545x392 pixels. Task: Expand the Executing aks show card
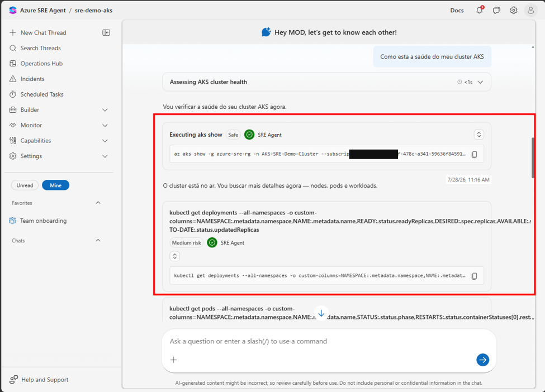[478, 135]
